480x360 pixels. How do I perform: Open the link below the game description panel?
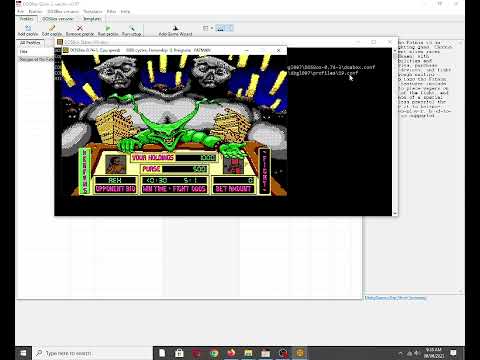point(395,298)
